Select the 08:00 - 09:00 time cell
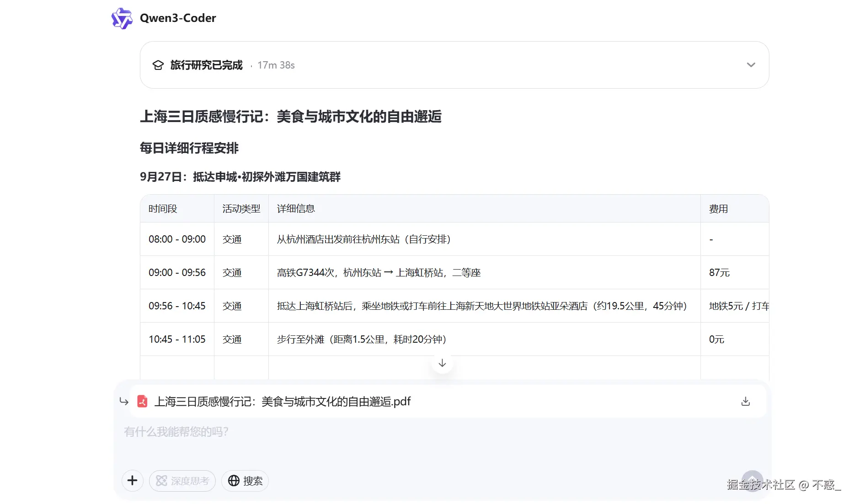 (177, 239)
